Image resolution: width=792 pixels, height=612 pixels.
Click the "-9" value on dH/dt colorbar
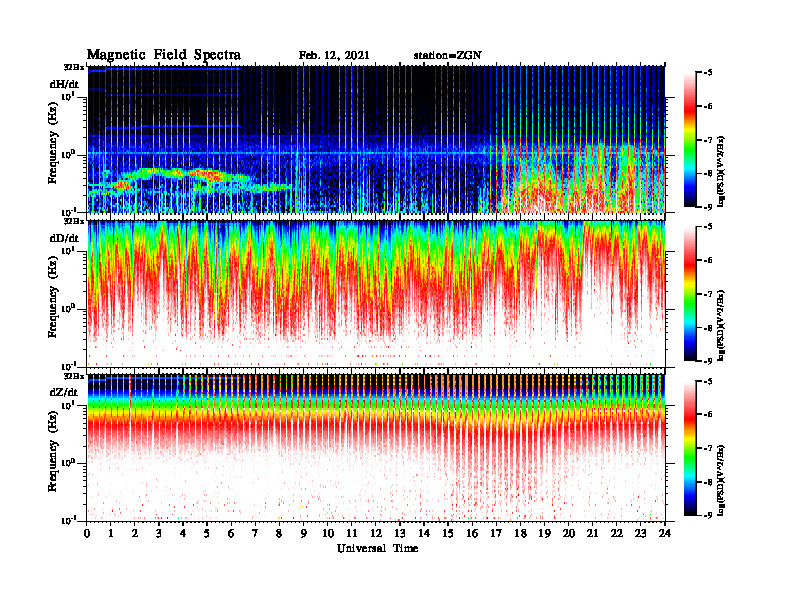tap(708, 207)
